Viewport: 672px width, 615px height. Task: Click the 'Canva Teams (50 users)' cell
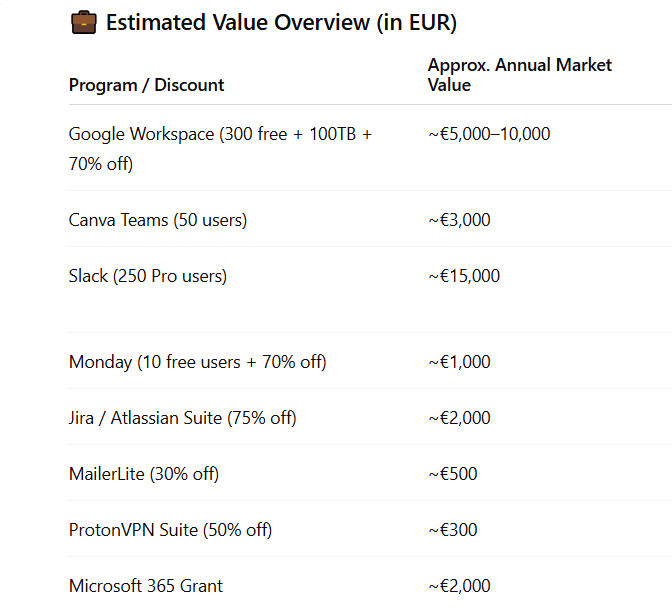(158, 220)
